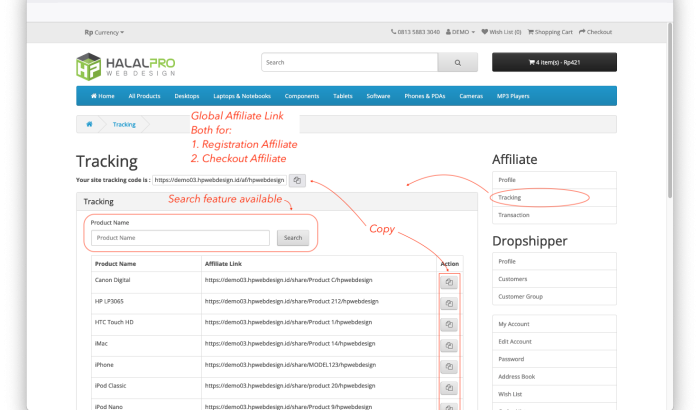This screenshot has height=410, width=700.
Task: Copy the Canon Digital affiliate link
Action: pyautogui.click(x=449, y=283)
